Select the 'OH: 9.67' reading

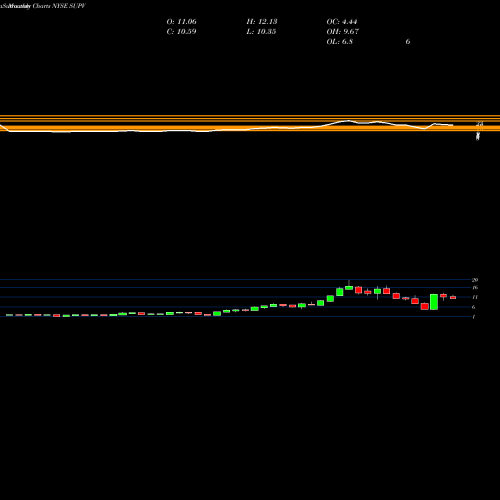click(x=343, y=32)
